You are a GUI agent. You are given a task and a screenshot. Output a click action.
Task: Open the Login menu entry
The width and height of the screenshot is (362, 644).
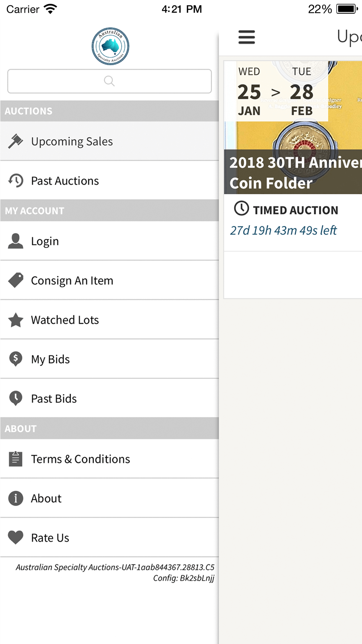tap(45, 241)
